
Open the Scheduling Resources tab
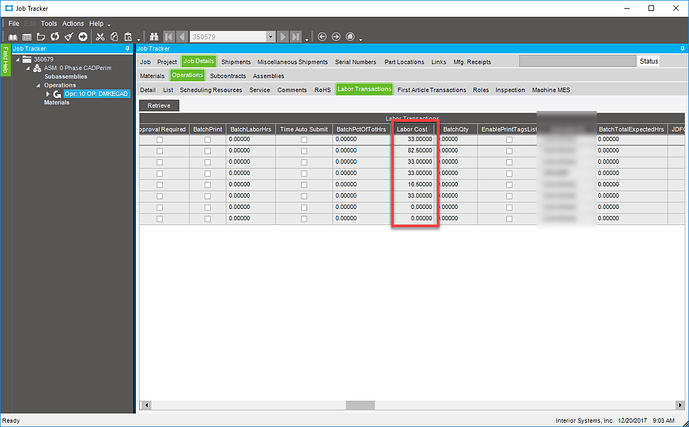pos(211,90)
